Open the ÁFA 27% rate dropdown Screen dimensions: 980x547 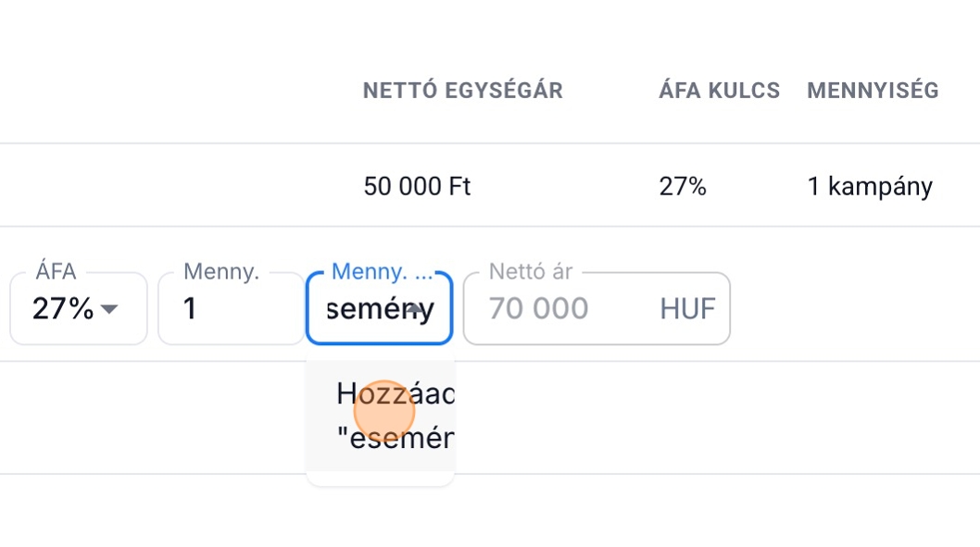(x=78, y=308)
